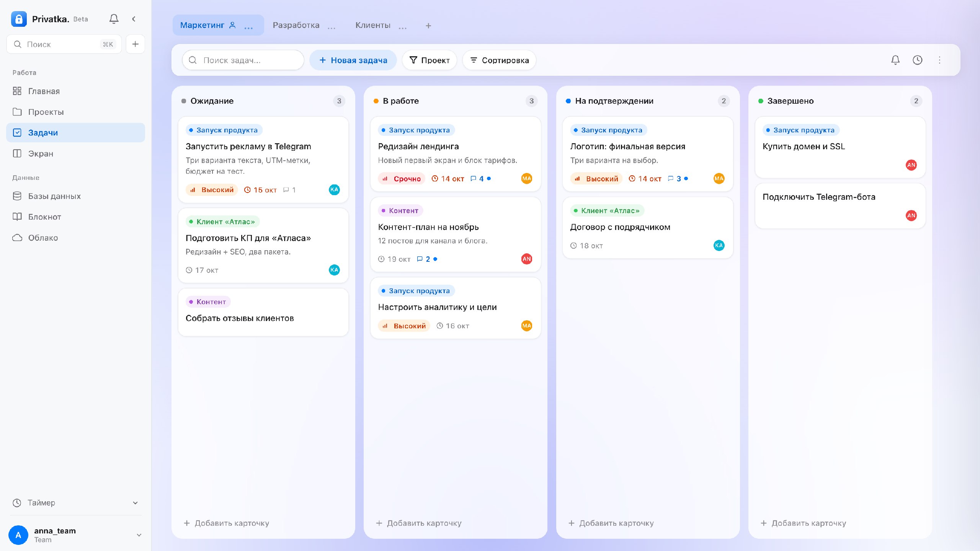
Task: Open the Маркетинг tab options dots
Action: click(248, 26)
